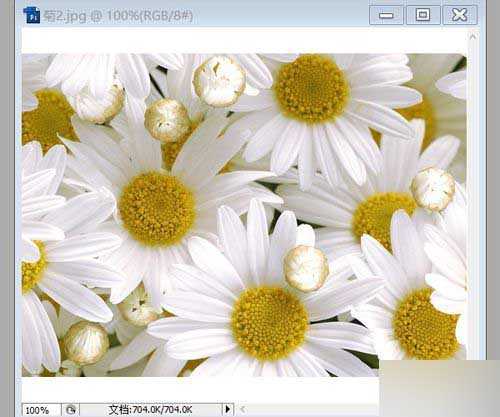The image size is (500, 417).
Task: Click the 100% zoom level field
Action: pyautogui.click(x=41, y=410)
